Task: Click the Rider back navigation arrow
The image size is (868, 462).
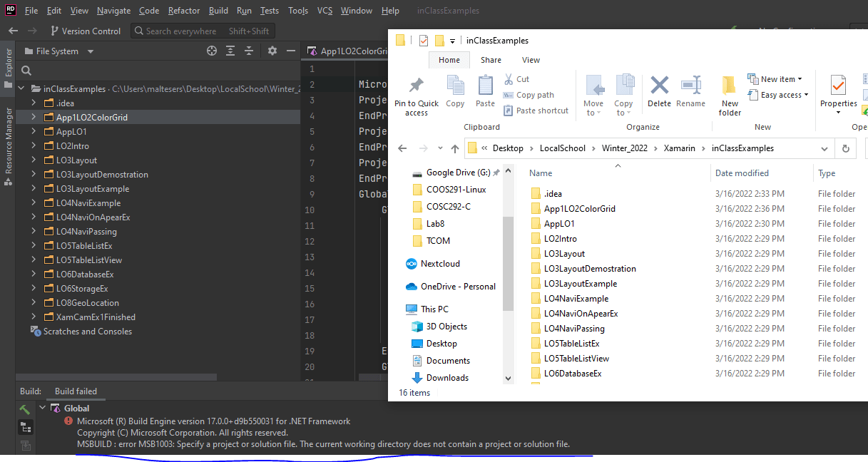Action: [x=13, y=31]
